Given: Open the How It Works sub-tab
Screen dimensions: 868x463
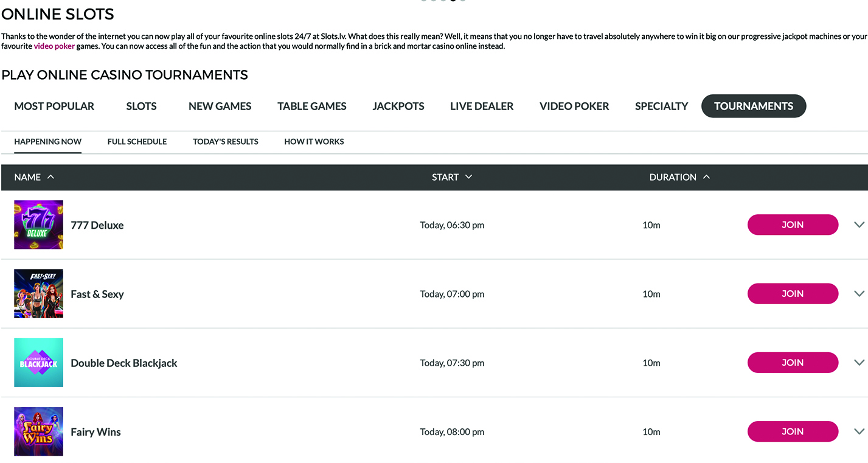Looking at the screenshot, I should click(314, 142).
